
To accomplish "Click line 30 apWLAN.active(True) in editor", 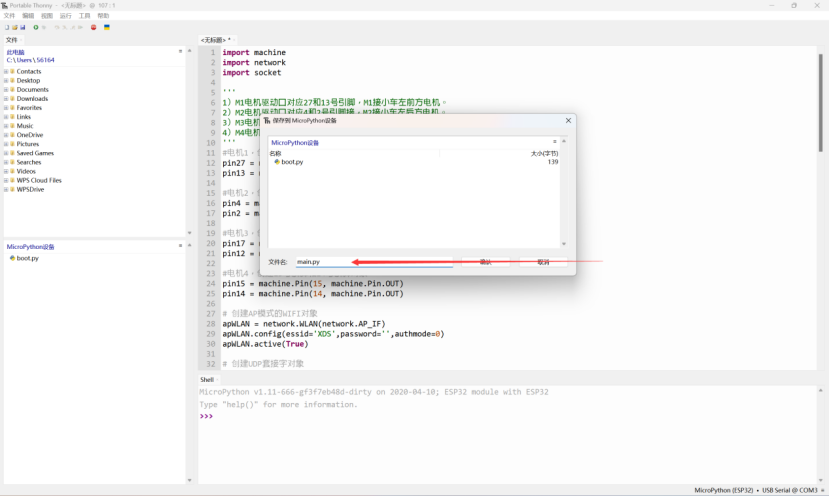I will 265,344.
